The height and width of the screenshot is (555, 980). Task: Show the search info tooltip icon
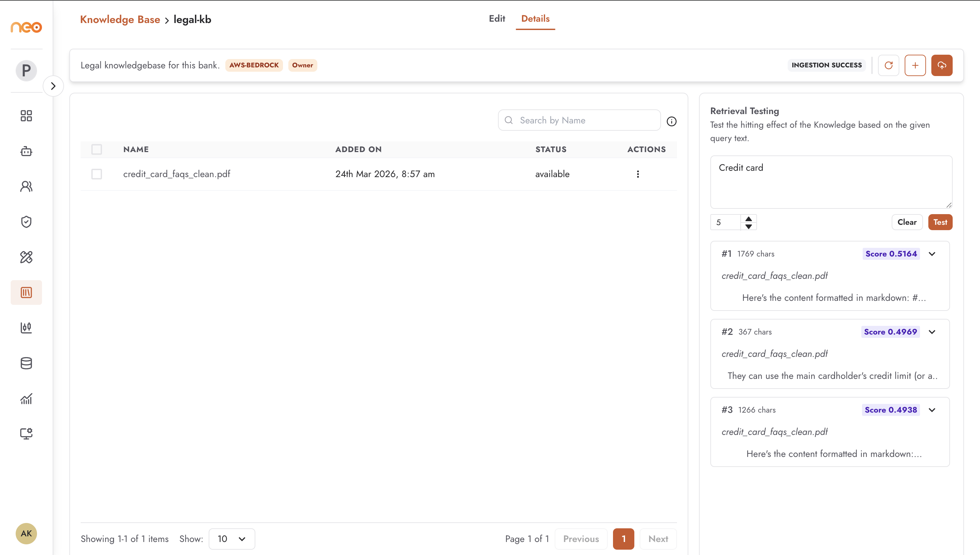[671, 121]
